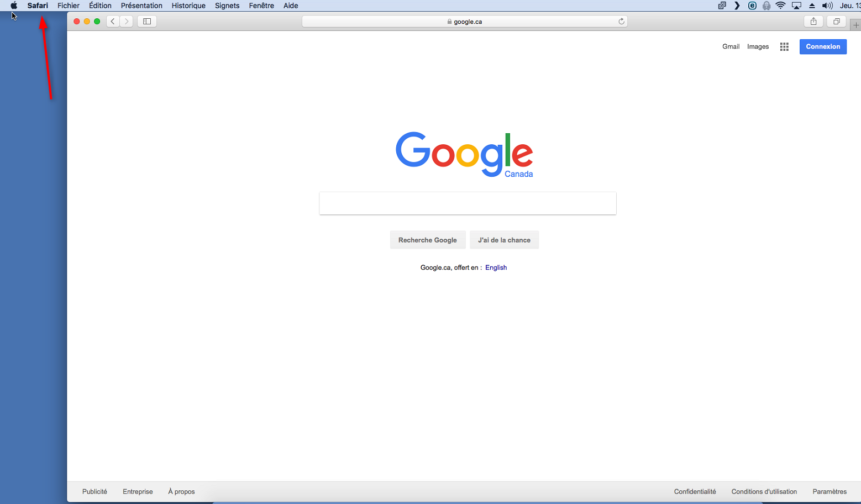Go back with Safari's back arrow
This screenshot has height=504, width=861.
113,22
